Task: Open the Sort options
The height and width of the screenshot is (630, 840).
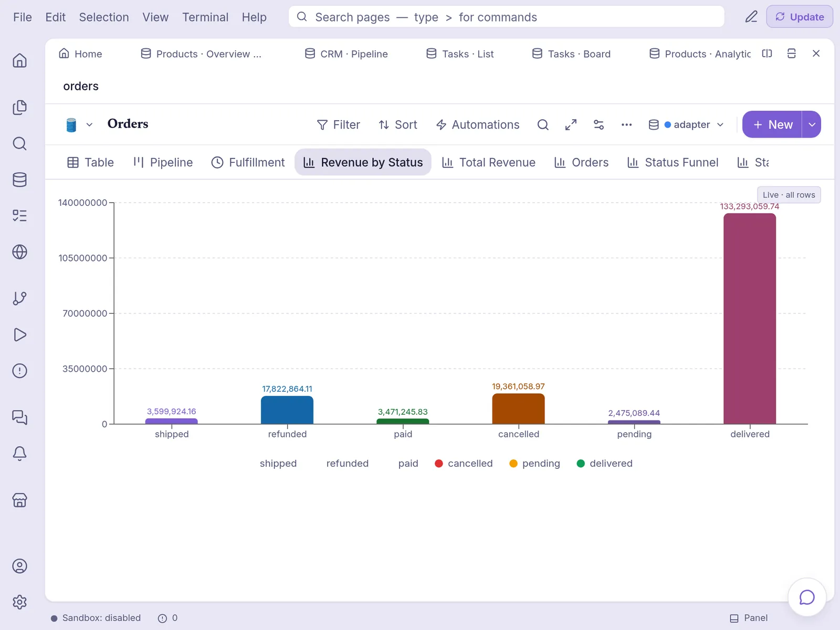Action: tap(398, 124)
